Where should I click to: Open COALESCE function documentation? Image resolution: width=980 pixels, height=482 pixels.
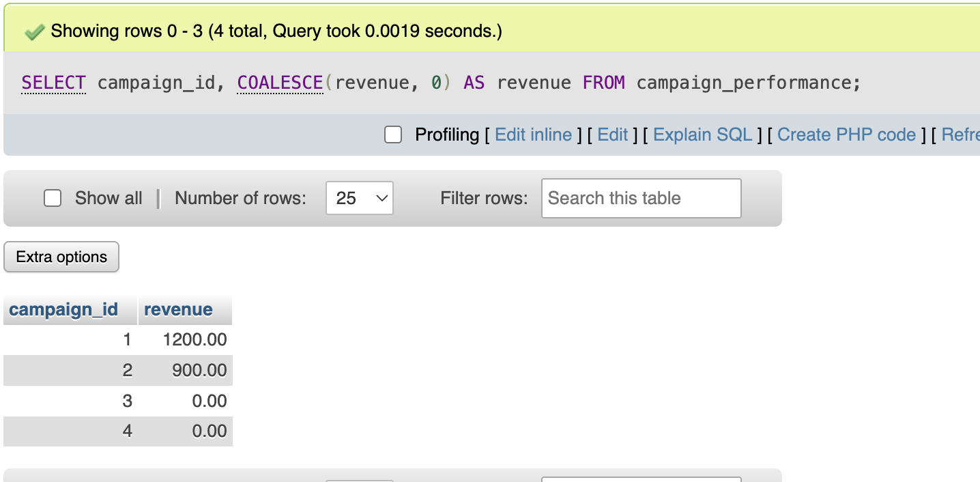point(279,82)
